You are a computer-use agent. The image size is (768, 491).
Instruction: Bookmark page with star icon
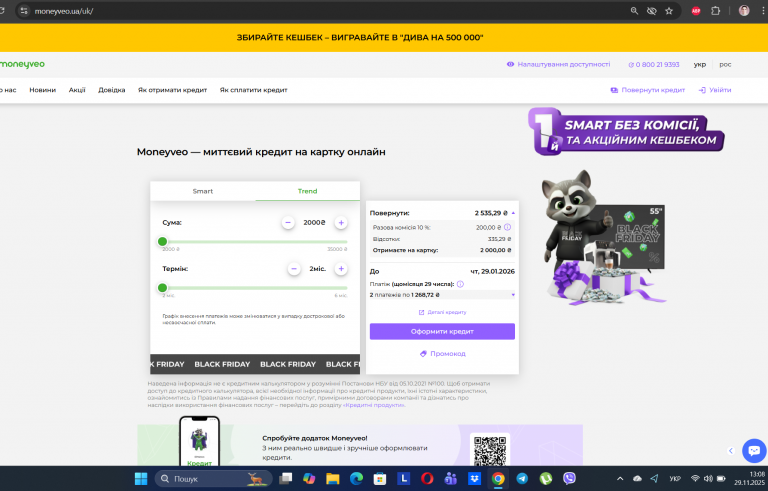669,11
